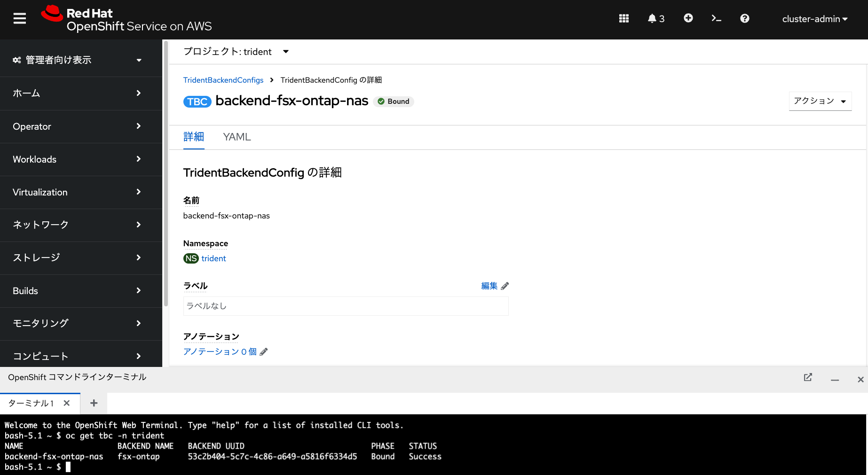Viewport: 868px width, 475px height.
Task: Expand the Builds navigation section
Action: pos(81,291)
